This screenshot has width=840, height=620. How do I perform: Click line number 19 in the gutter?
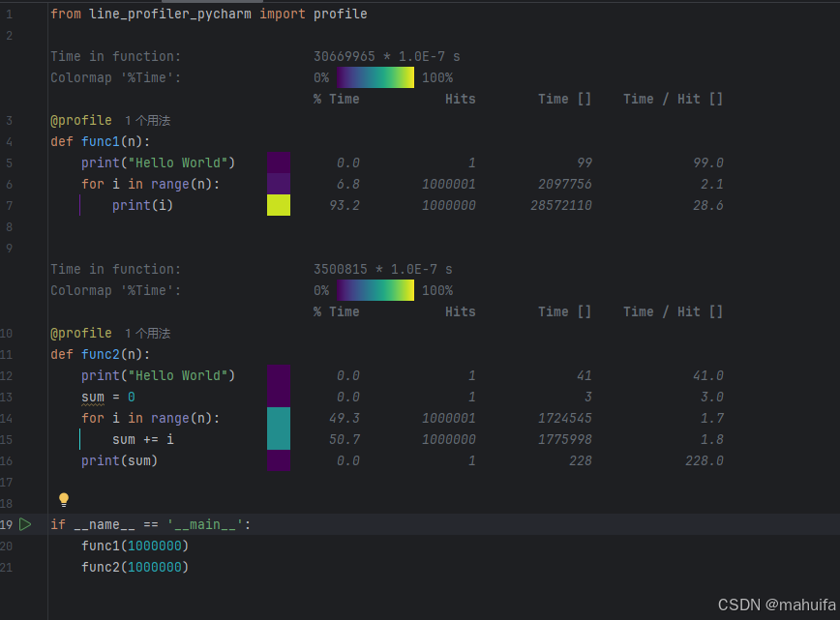coord(6,524)
